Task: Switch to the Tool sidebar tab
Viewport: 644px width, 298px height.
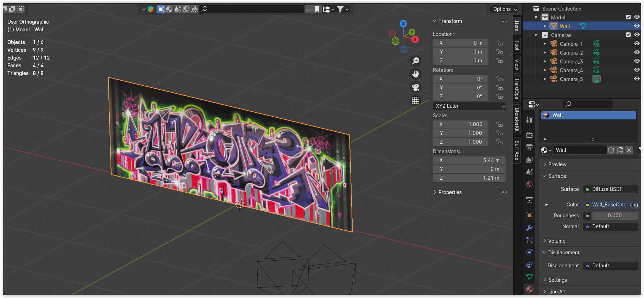Action: click(x=517, y=45)
